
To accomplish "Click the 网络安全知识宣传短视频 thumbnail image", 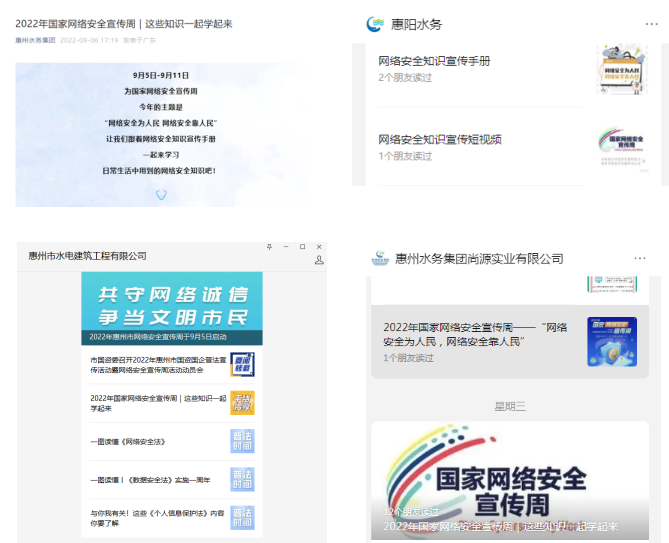I will click(621, 147).
